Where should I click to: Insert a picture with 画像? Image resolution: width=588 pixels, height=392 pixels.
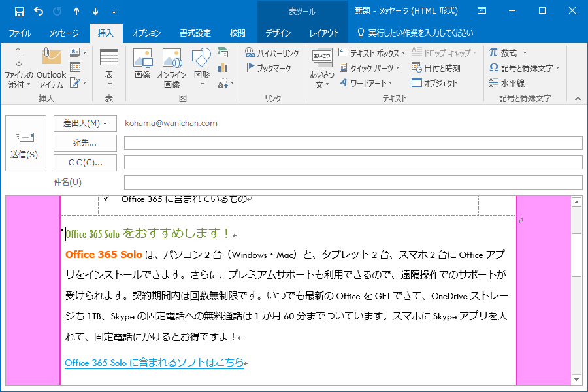[142, 64]
